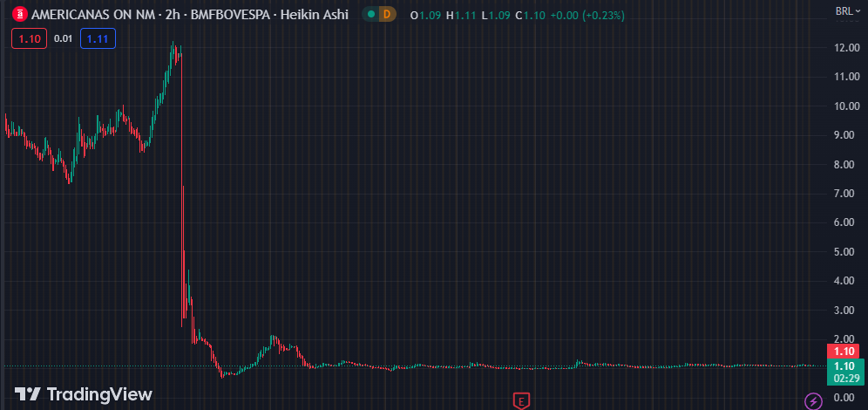This screenshot has width=868, height=410.
Task: Click the green market status dot
Action: tap(371, 15)
